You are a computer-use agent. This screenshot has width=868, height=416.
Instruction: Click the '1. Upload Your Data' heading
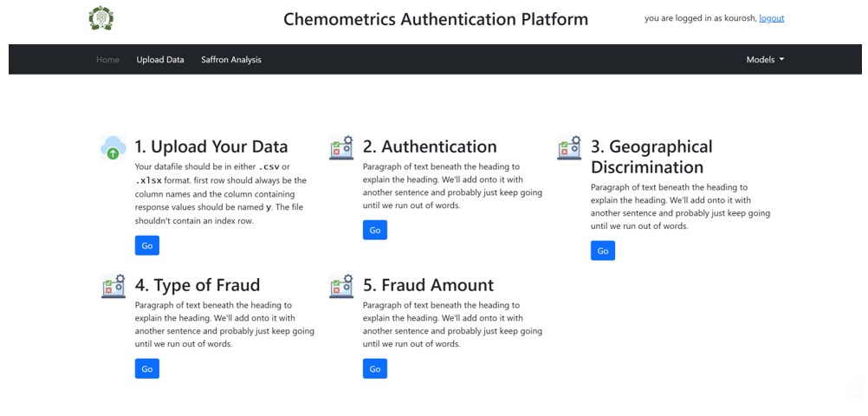[211, 146]
